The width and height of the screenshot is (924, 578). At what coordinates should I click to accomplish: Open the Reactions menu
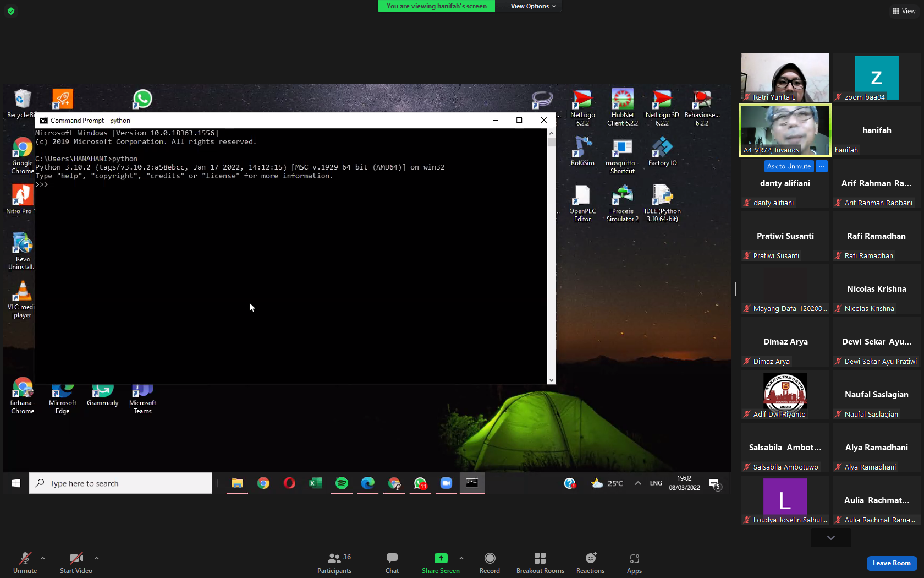coord(590,563)
